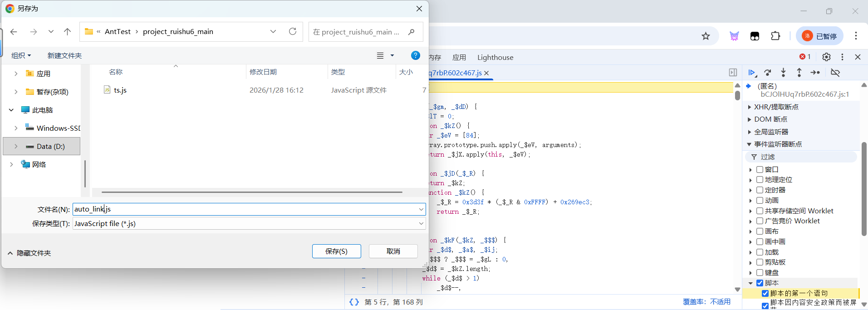Check the 定时器 breakpoint category

[760, 190]
